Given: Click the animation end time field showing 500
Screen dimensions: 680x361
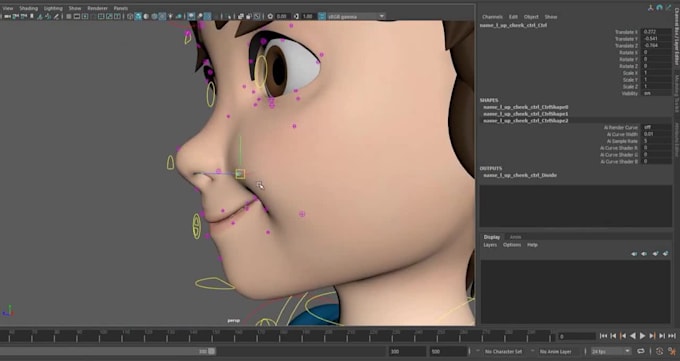Looking at the screenshot, I should [x=448, y=351].
